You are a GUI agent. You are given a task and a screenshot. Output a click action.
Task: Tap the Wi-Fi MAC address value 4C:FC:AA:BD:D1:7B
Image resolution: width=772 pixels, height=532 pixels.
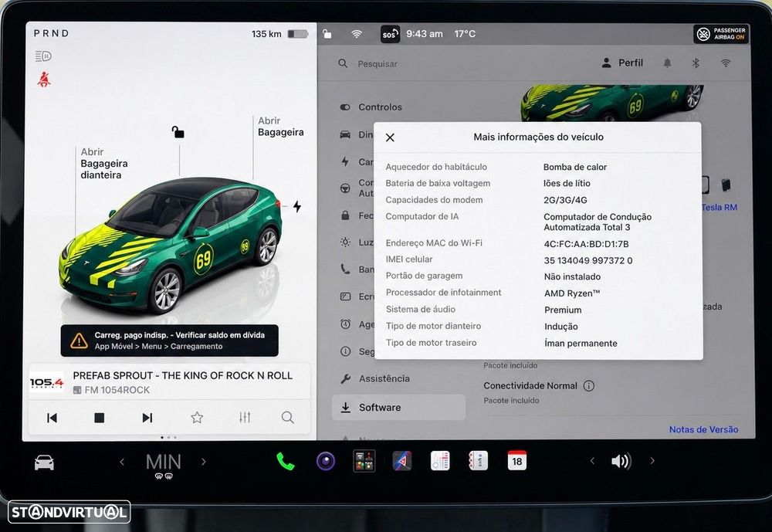tap(586, 244)
